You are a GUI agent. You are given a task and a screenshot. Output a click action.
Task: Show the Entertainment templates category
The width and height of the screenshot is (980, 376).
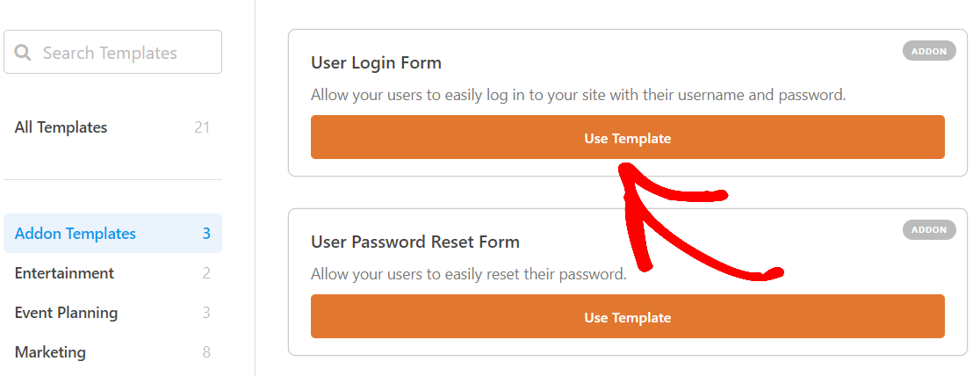pyautogui.click(x=64, y=273)
